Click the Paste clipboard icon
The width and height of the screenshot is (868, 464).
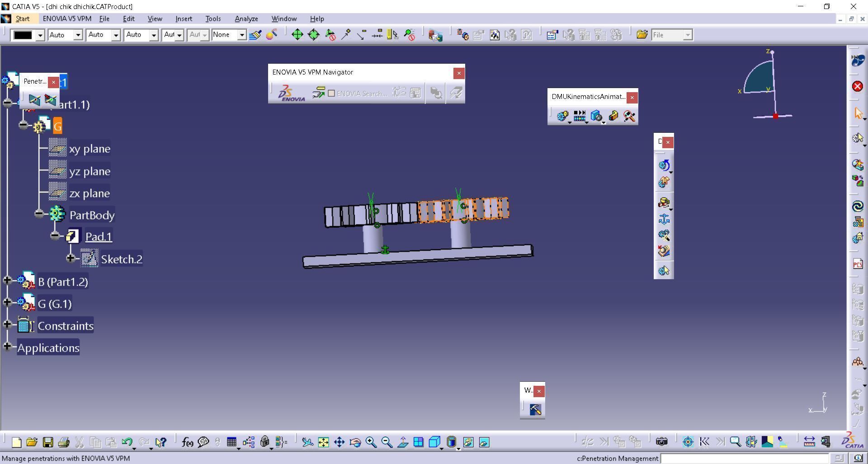pyautogui.click(x=111, y=442)
